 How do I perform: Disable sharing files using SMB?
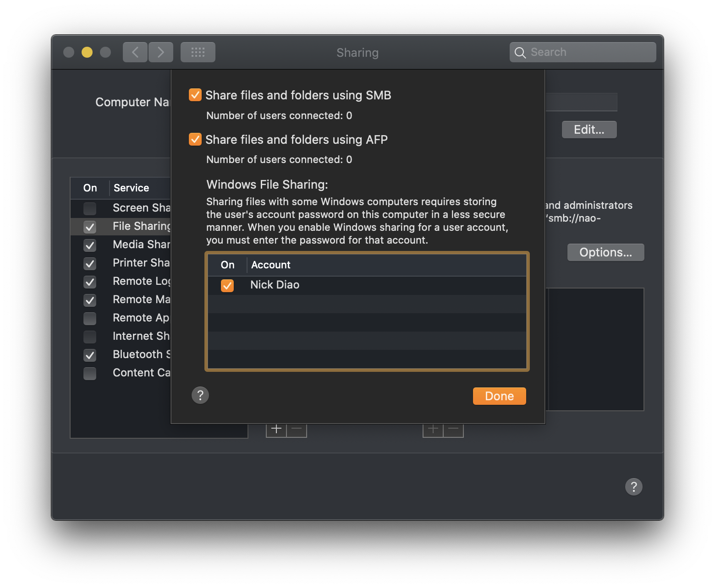point(195,95)
